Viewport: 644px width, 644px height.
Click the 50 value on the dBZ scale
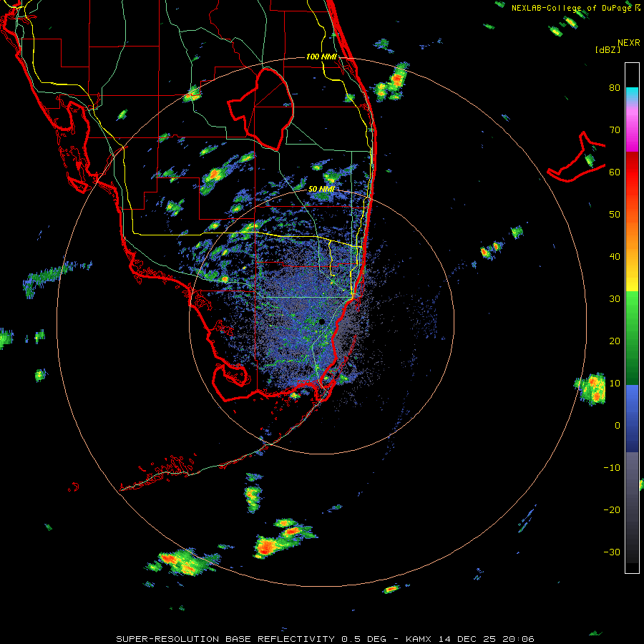click(615, 215)
